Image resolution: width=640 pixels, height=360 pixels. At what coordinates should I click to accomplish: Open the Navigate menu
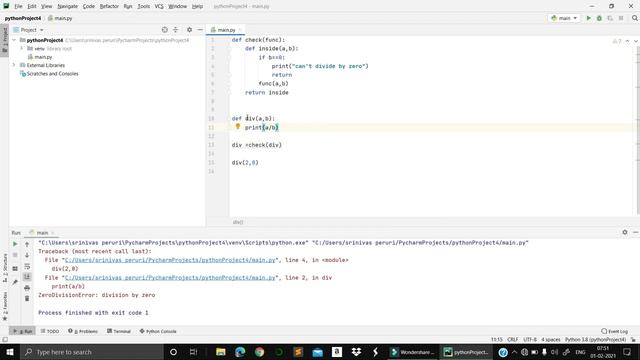point(67,7)
